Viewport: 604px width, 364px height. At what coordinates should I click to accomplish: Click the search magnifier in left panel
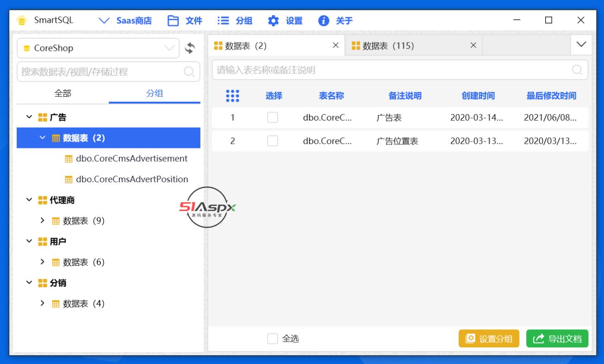189,72
